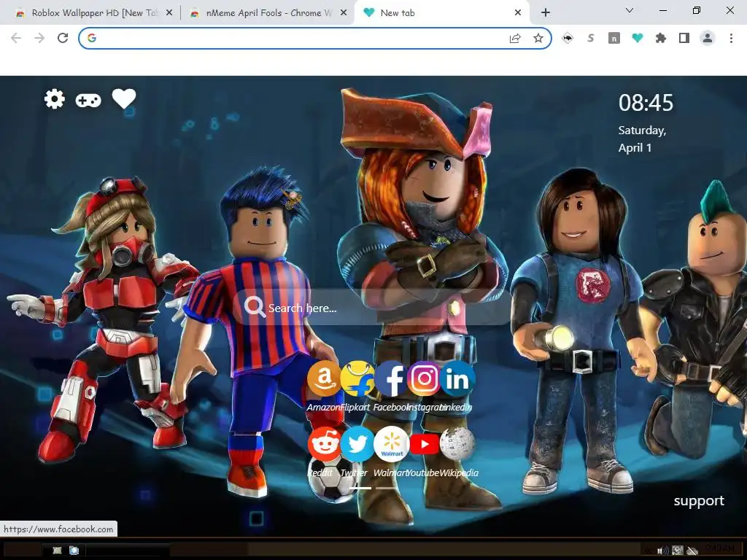Click the support link
This screenshot has height=560, width=747.
point(699,501)
